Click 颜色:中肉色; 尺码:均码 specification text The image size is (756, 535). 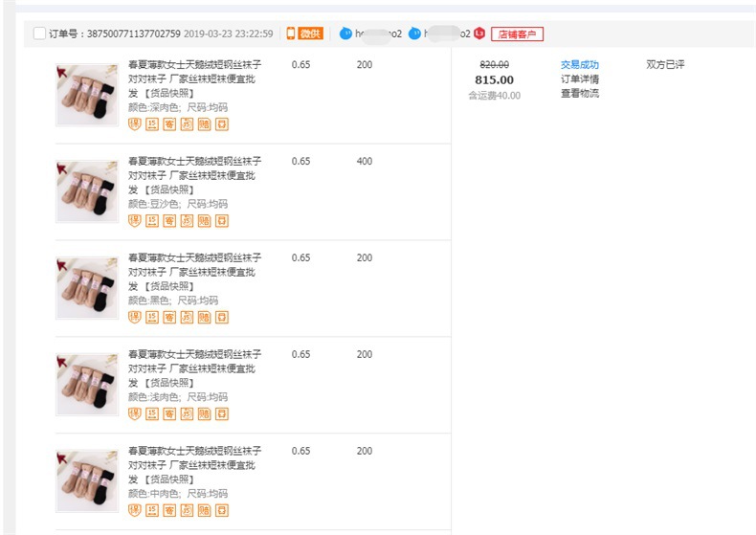[177, 494]
